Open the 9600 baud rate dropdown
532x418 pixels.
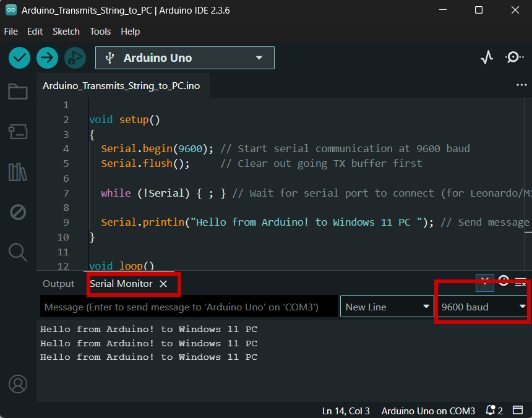click(483, 307)
